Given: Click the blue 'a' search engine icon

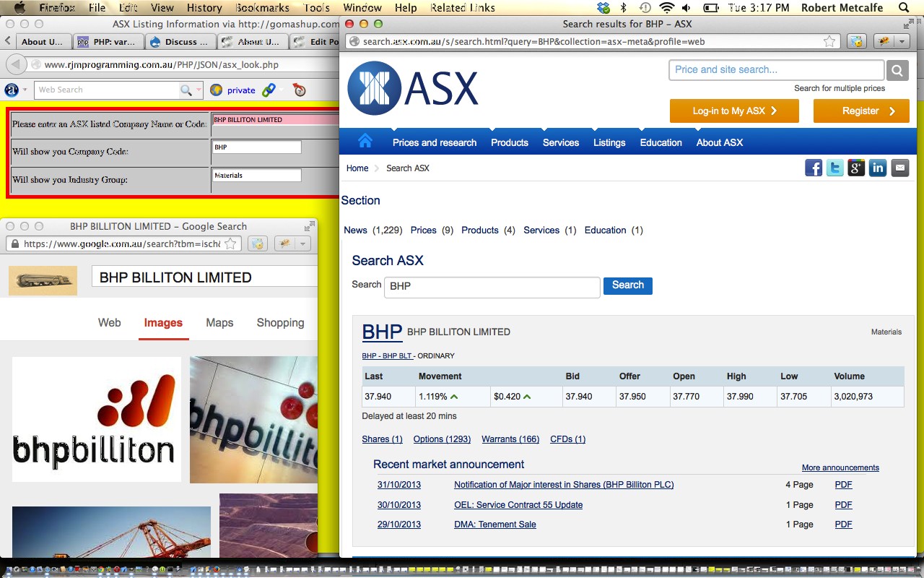Looking at the screenshot, I should [x=12, y=90].
